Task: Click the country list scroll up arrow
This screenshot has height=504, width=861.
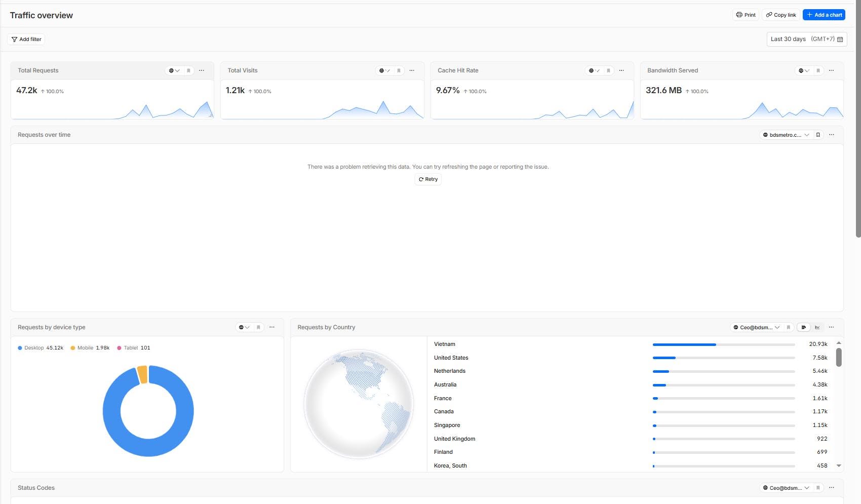Action: [x=839, y=343]
